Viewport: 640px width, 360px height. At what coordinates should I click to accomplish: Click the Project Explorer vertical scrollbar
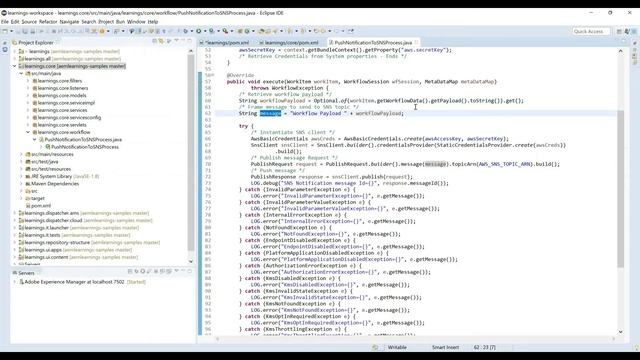point(191,152)
